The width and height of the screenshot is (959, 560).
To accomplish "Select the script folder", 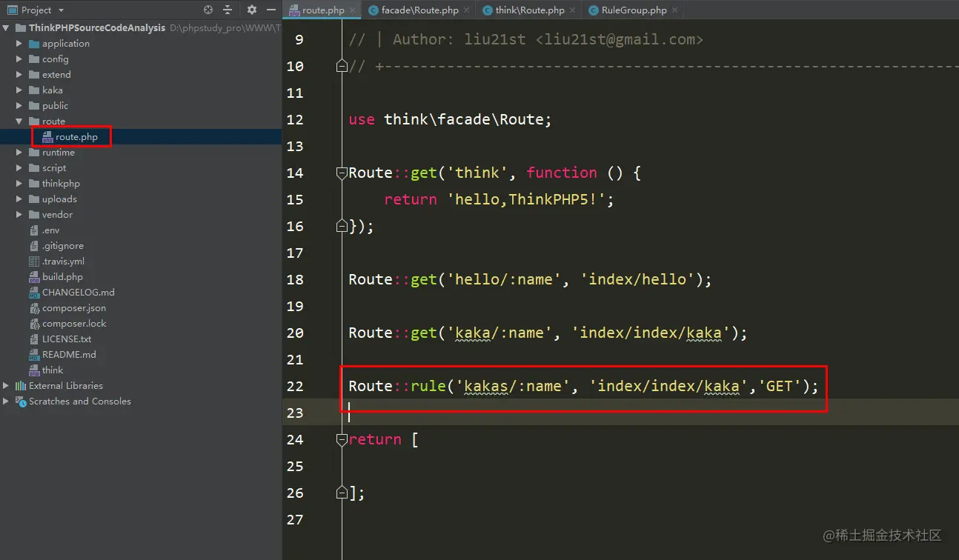I will pyautogui.click(x=54, y=168).
